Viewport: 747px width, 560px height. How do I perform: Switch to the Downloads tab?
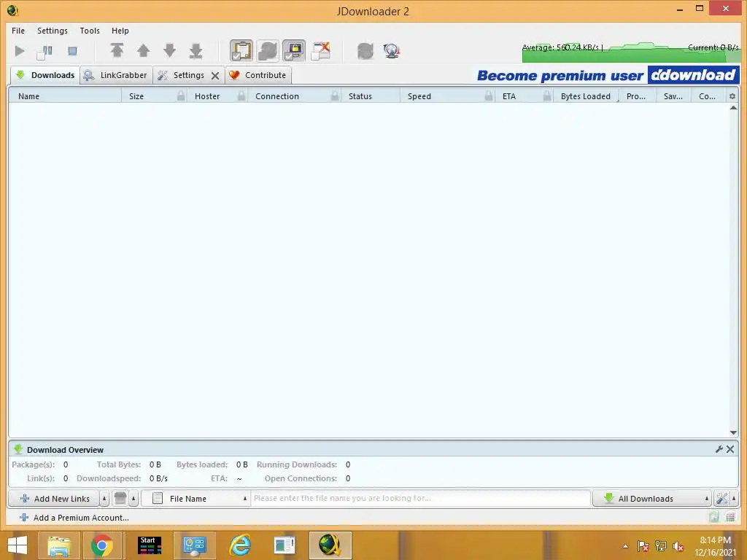click(45, 75)
